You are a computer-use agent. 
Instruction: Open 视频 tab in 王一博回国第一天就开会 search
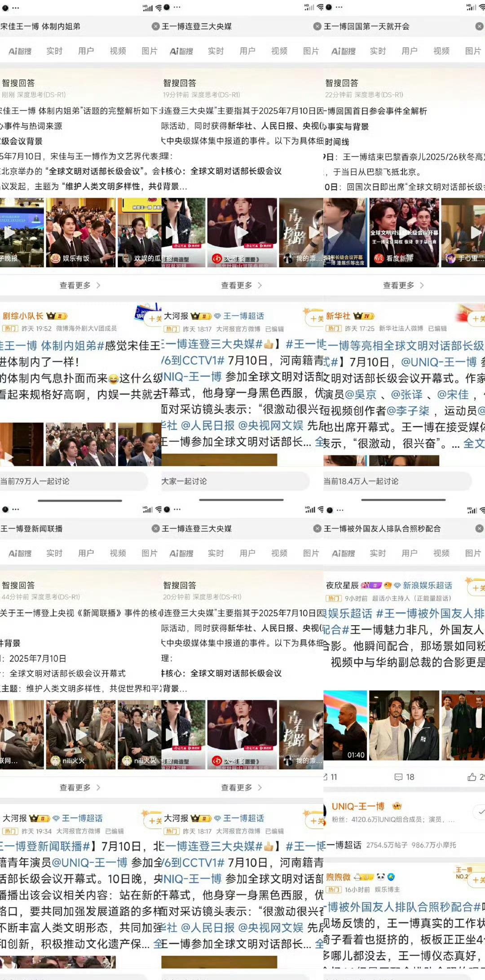click(441, 51)
